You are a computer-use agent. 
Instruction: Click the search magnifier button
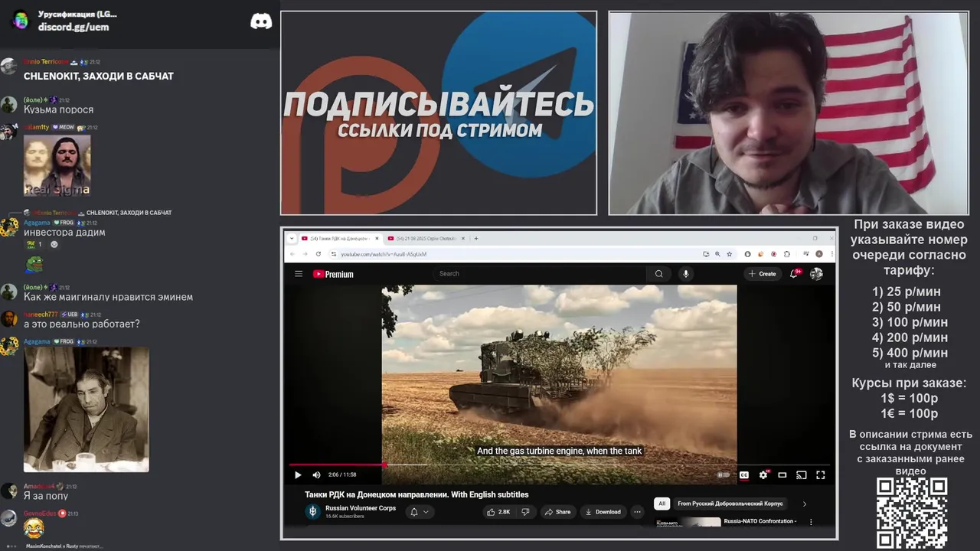[x=658, y=274]
